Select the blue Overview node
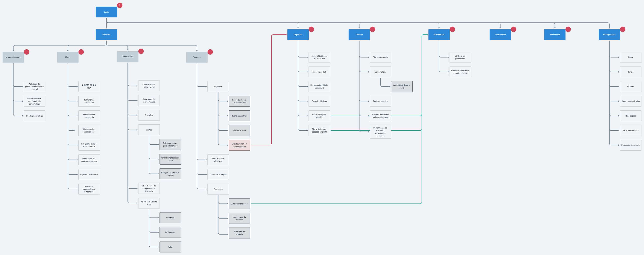This screenshot has width=644, height=255. click(106, 35)
